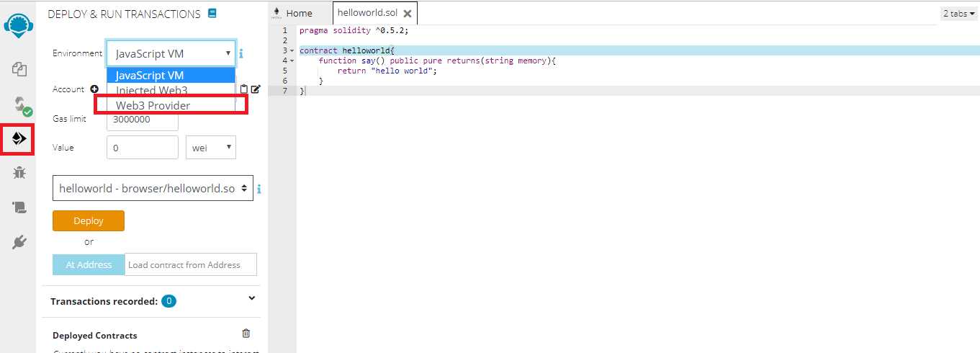980x353 pixels.
Task: Open the 2 tabs dropdown
Action: coord(958,13)
